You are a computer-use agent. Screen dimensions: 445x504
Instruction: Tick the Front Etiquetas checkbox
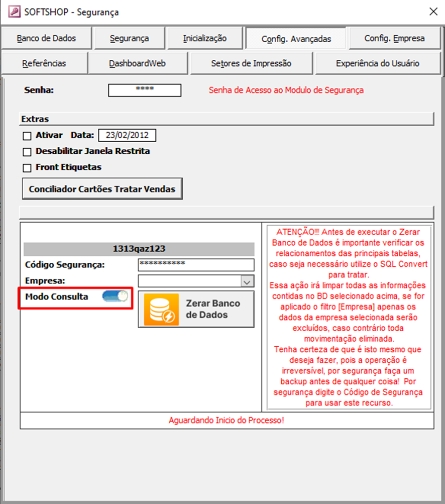27,167
